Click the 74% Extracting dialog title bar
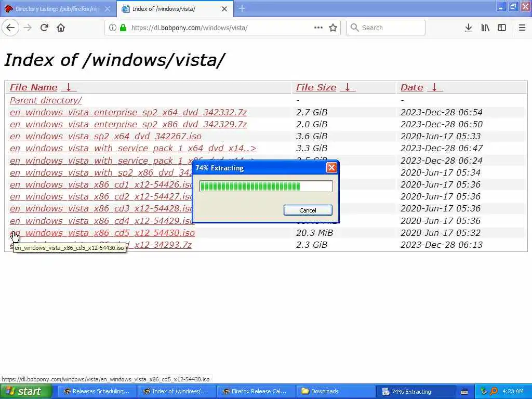Viewport: 532px width, 399px height. pyautogui.click(x=260, y=168)
